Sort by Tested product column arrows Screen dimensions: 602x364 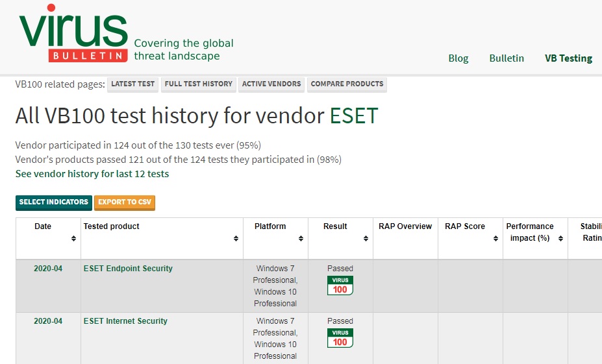coord(236,239)
